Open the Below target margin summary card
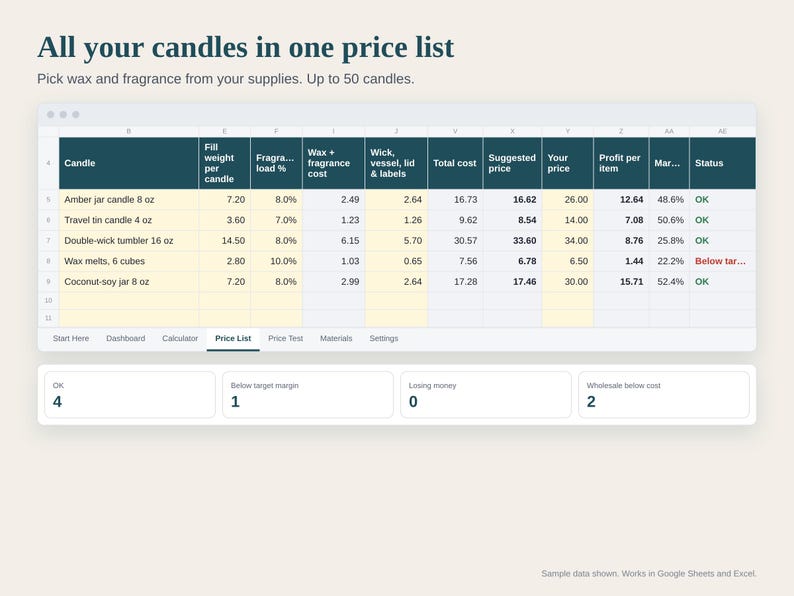Image resolution: width=794 pixels, height=596 pixels. (x=308, y=395)
